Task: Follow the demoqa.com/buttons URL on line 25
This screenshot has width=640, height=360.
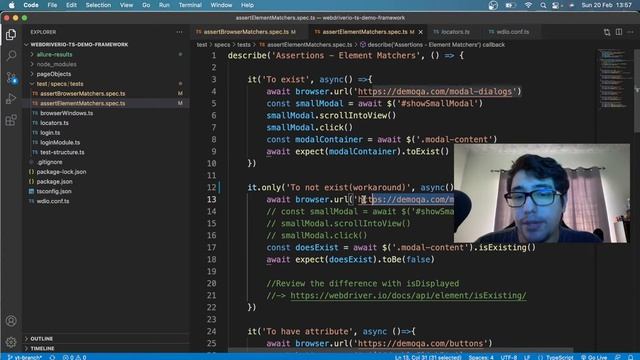Action: click(421, 344)
